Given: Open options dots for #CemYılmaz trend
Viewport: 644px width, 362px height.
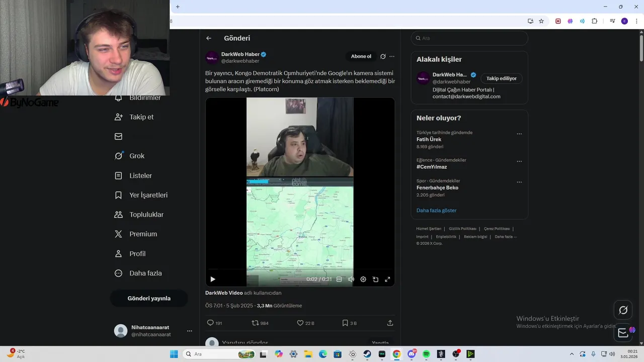Looking at the screenshot, I should click(519, 161).
